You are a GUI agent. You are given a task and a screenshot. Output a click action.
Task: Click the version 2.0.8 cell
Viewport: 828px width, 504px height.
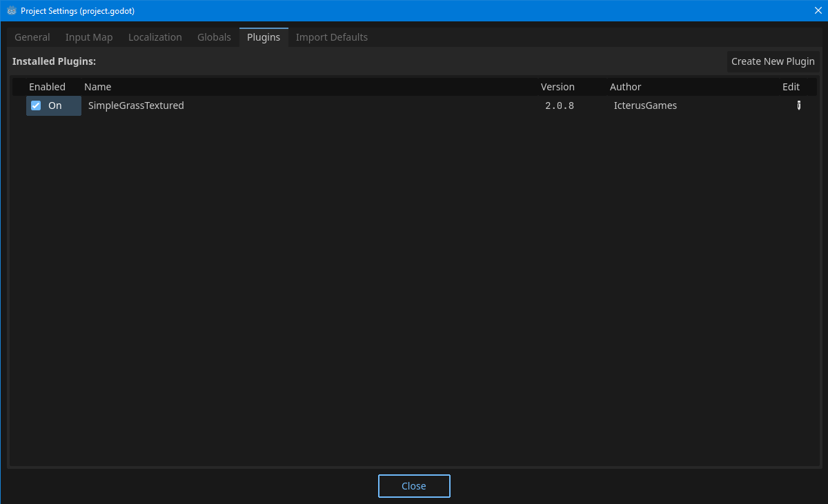point(558,105)
